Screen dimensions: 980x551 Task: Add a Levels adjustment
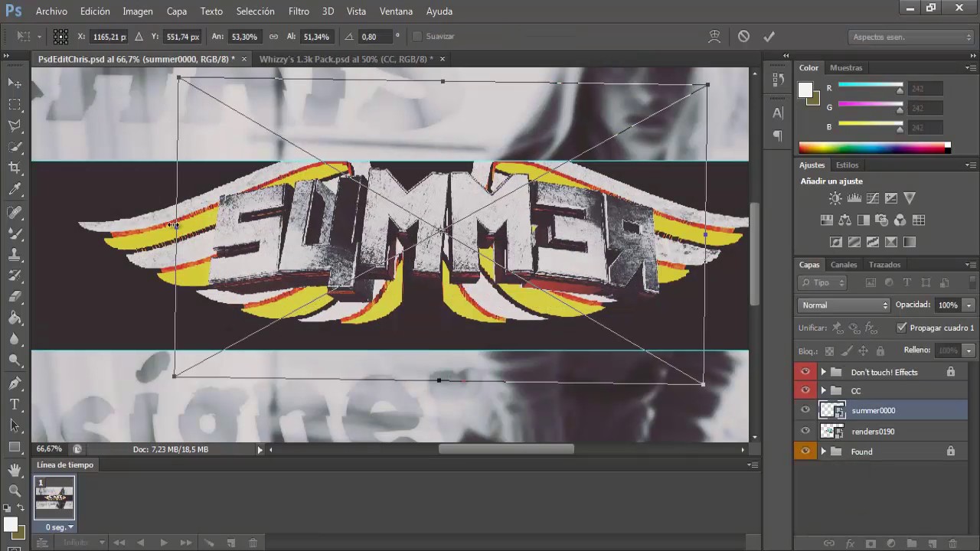tap(854, 198)
